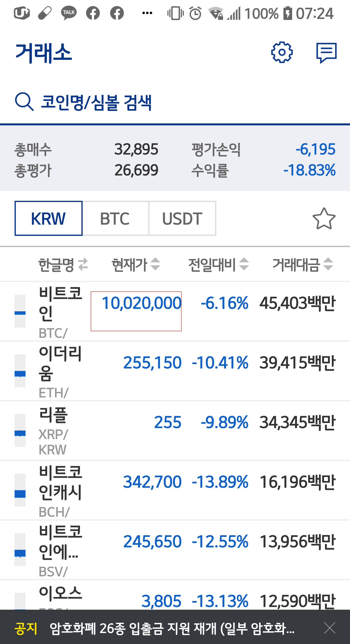Viewport: 350px width, 644px height.
Task: Click the Bitcoin mini candle chart icon
Action: click(x=20, y=311)
